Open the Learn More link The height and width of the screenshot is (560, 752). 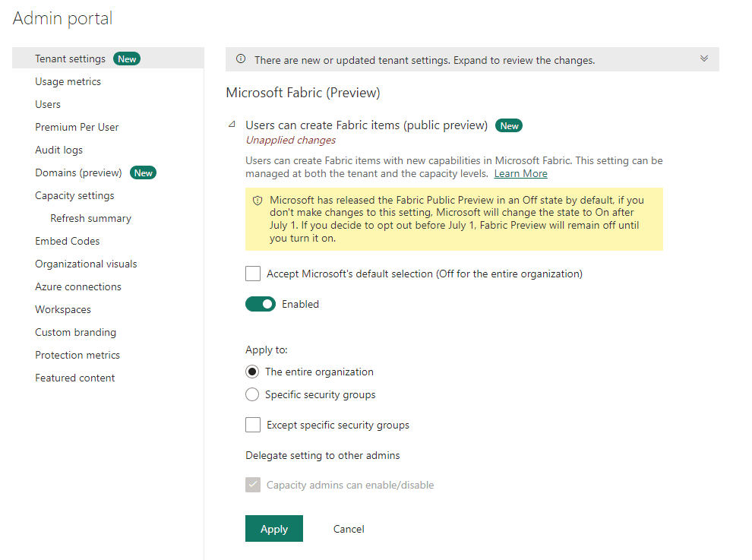[x=520, y=174]
